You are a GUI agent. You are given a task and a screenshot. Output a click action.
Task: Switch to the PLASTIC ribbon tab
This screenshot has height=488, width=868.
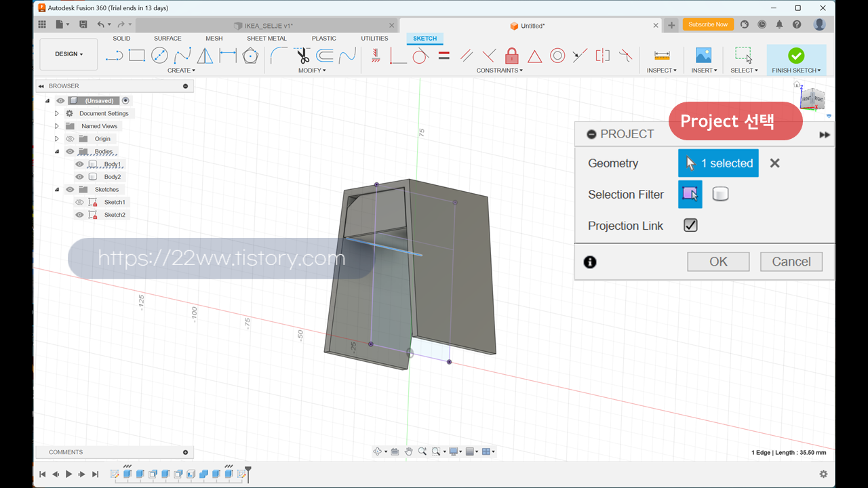324,39
